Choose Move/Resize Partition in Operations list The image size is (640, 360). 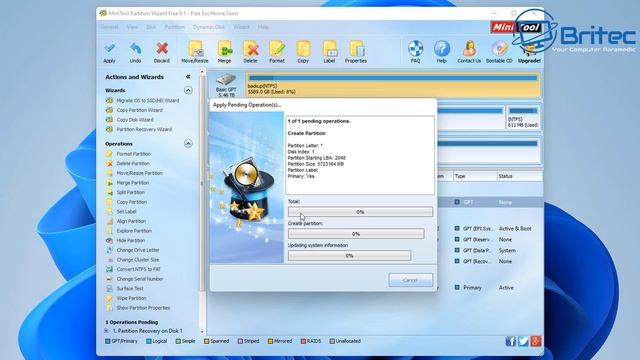click(139, 173)
